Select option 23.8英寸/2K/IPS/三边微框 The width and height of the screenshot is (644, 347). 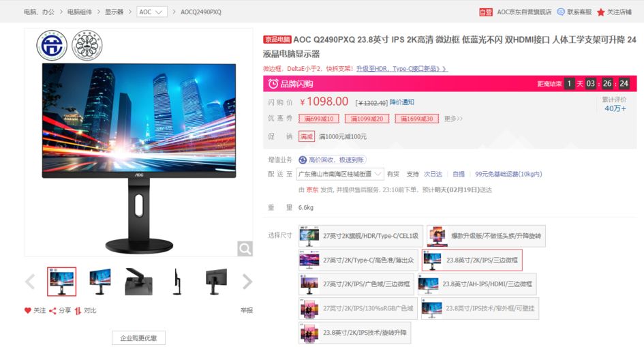tap(472, 260)
